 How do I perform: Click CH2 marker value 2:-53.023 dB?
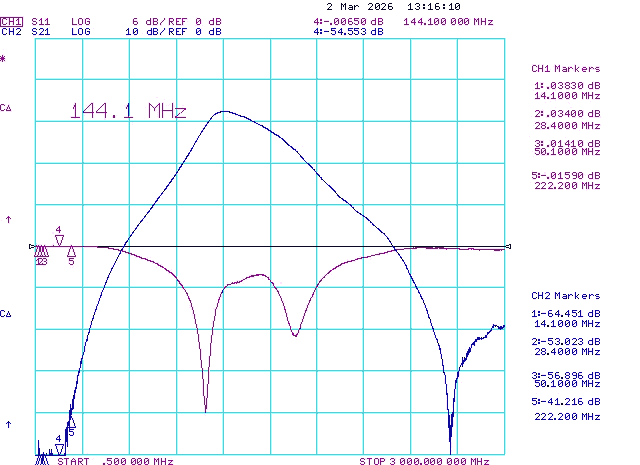[566, 341]
